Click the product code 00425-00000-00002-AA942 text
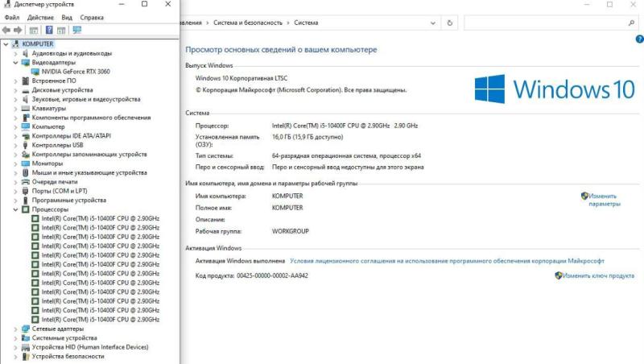The image size is (644, 364). coord(272,275)
